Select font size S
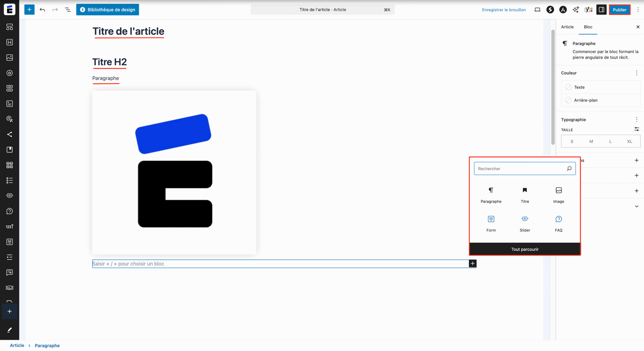The height and width of the screenshot is (351, 644). (x=572, y=142)
